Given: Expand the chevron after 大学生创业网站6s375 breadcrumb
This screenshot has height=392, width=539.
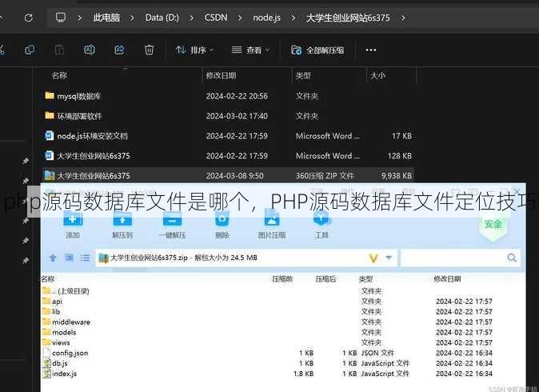Looking at the screenshot, I should pyautogui.click(x=403, y=18).
